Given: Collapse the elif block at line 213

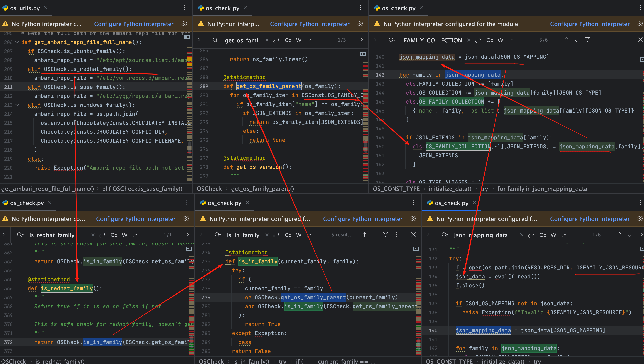Looking at the screenshot, I should (x=17, y=105).
